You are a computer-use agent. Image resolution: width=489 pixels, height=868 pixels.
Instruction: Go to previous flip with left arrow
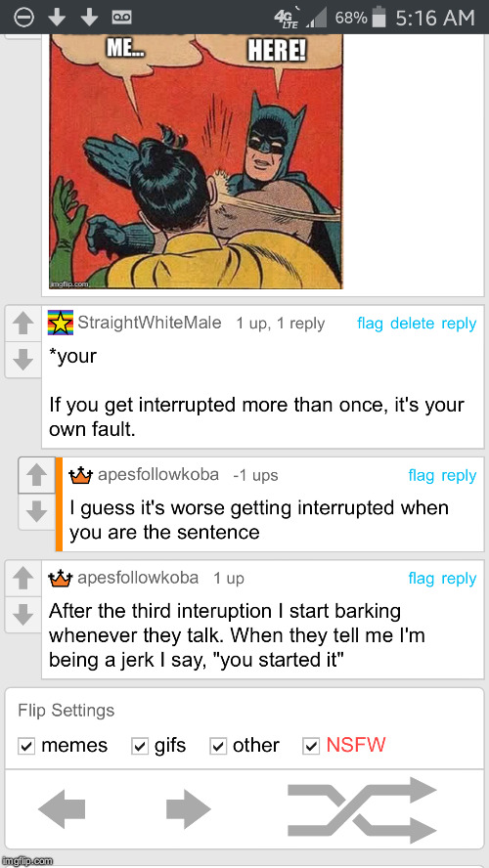(x=62, y=809)
